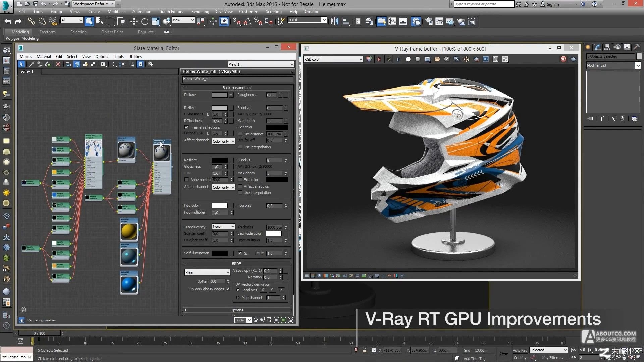Toggle the Angle Snap icon

[x=248, y=21]
